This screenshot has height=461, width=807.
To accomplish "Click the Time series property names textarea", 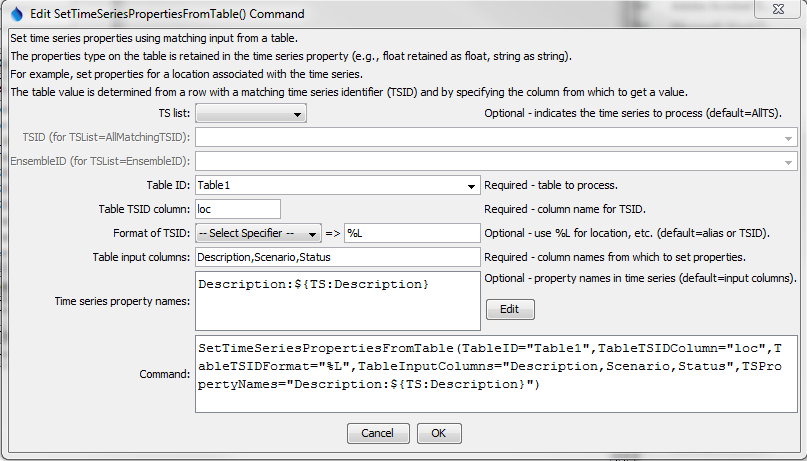I will pyautogui.click(x=338, y=301).
